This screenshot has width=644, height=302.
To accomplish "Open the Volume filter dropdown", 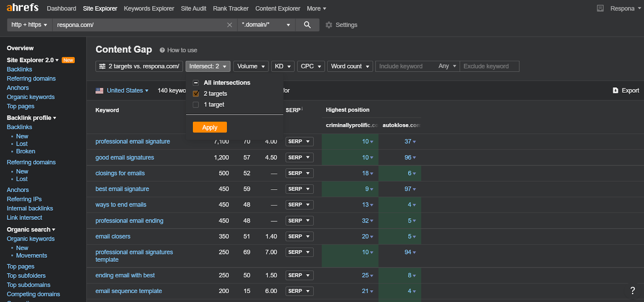I will tap(251, 66).
